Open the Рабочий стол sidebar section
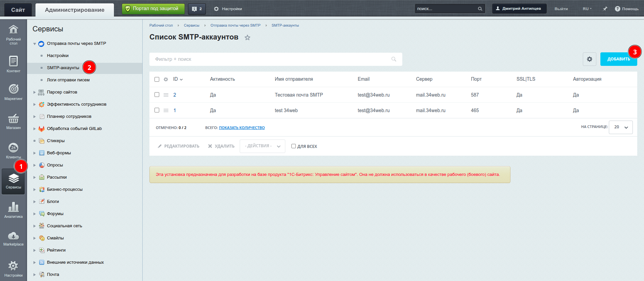Screen dimensions: 644x281 point(13,35)
